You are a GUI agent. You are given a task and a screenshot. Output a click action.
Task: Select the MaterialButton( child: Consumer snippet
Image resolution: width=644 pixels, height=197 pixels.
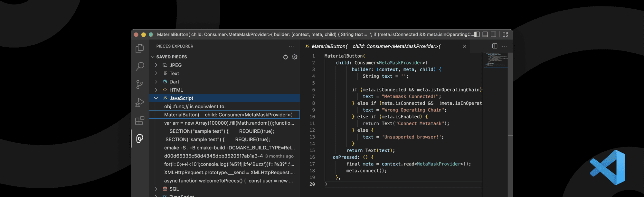[x=224, y=115]
